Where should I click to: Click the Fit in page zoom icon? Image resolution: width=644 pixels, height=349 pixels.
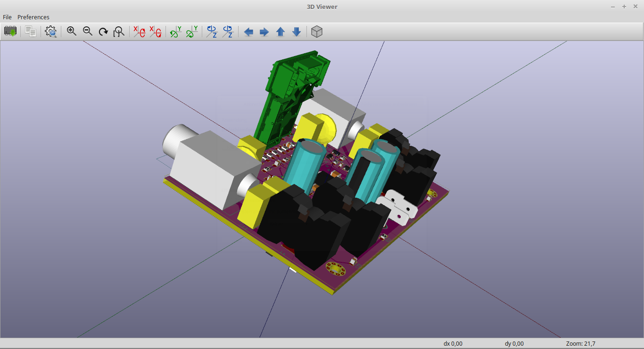pyautogui.click(x=119, y=32)
